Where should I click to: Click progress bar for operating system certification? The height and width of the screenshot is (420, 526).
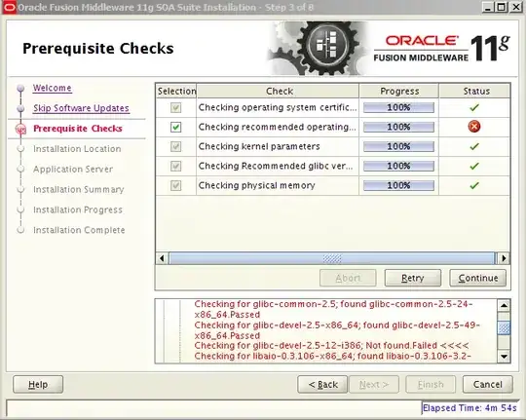point(398,108)
